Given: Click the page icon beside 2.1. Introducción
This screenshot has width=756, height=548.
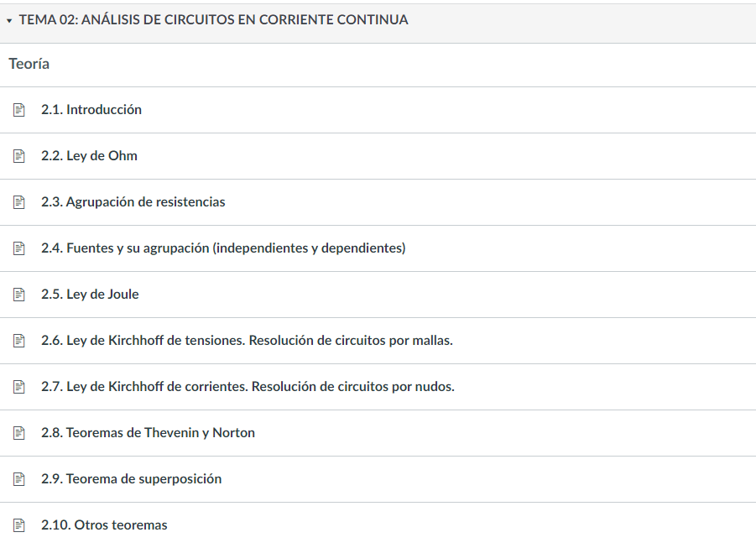Looking at the screenshot, I should point(19,110).
